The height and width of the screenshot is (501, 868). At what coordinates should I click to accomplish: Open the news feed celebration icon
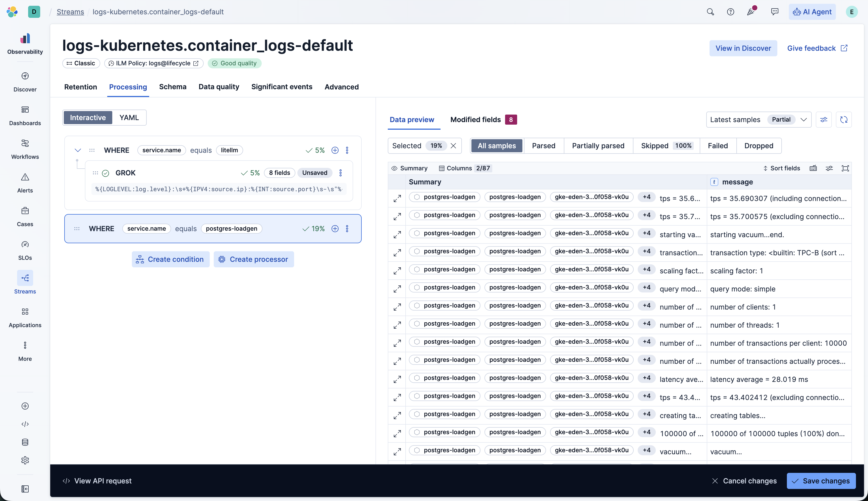click(x=751, y=12)
